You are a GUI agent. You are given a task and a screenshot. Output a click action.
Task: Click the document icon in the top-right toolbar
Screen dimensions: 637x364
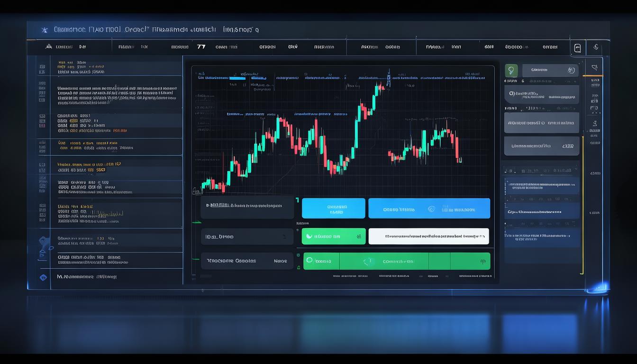click(x=577, y=47)
